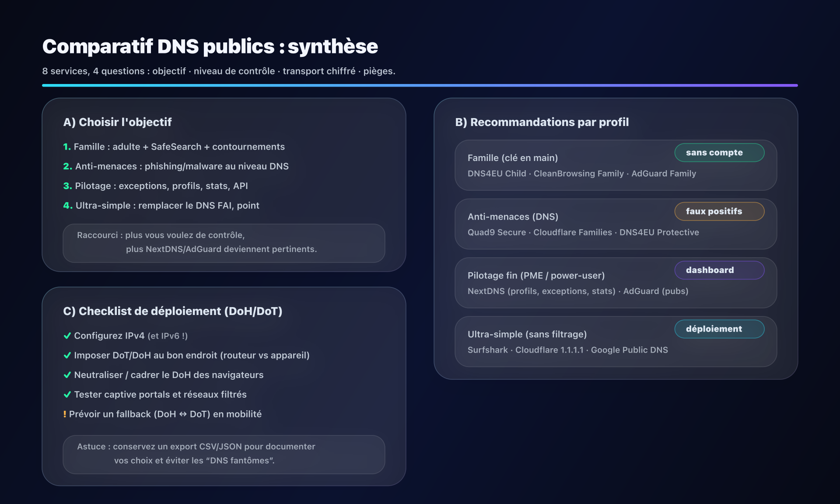840x504 pixels.
Task: Select the Ultra-simple (sans filtrage) card
Action: click(x=569, y=342)
